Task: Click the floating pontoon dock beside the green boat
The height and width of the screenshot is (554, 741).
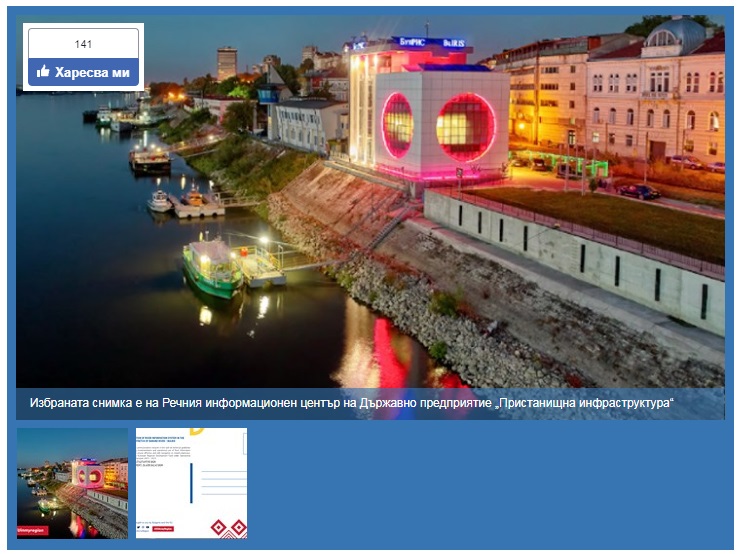Action: point(260,266)
